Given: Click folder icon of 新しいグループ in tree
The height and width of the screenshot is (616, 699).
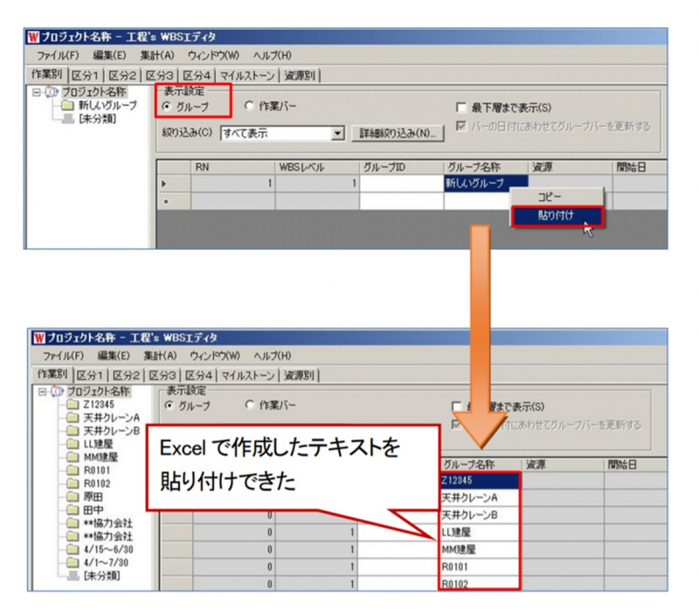Looking at the screenshot, I should 67,105.
